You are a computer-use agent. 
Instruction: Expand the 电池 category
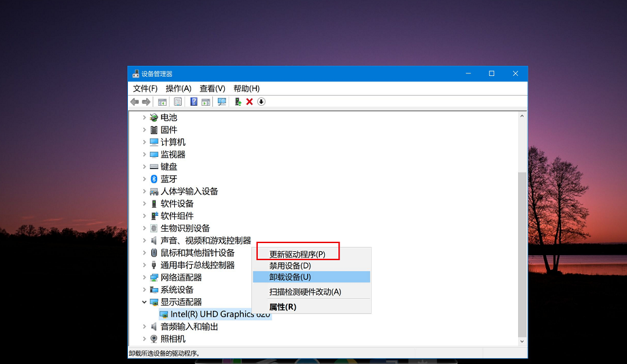pos(144,118)
